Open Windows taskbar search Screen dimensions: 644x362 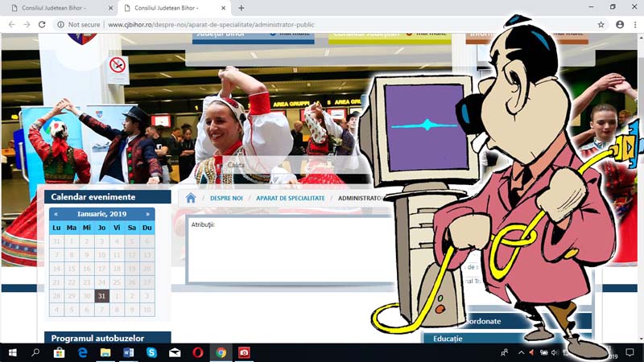35,352
